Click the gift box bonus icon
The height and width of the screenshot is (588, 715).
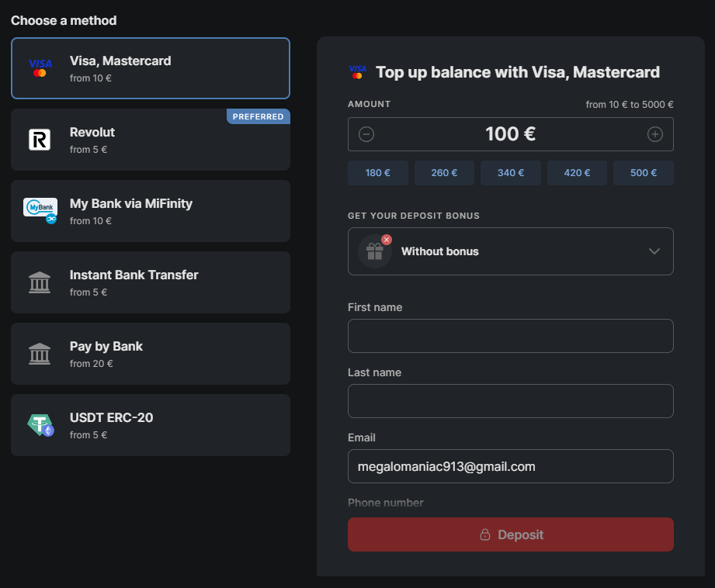[375, 251]
